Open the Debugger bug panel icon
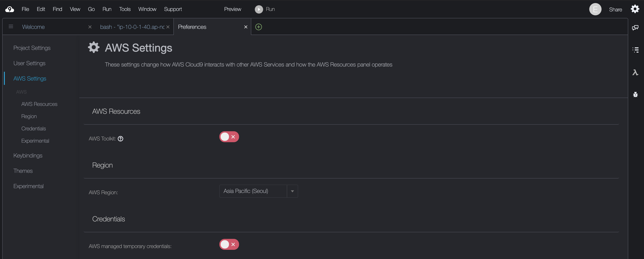 click(635, 94)
